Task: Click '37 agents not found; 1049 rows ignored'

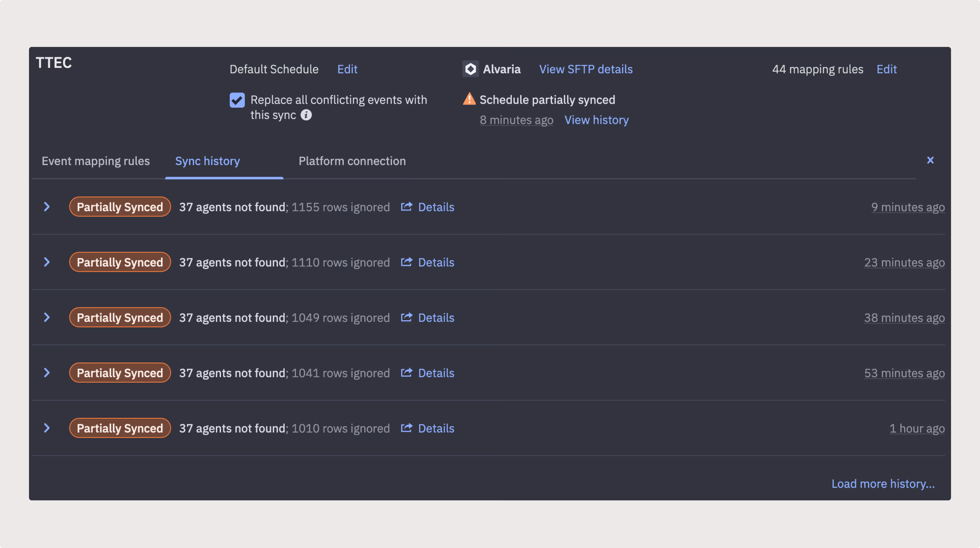Action: (x=285, y=317)
